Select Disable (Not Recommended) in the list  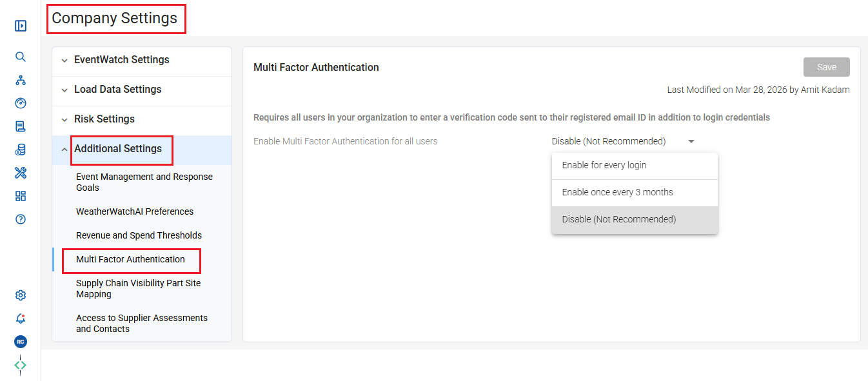635,220
